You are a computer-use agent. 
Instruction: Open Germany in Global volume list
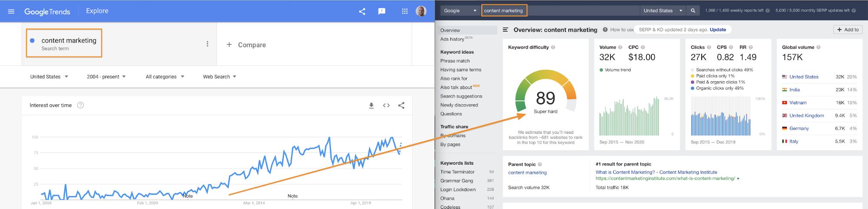(x=799, y=129)
